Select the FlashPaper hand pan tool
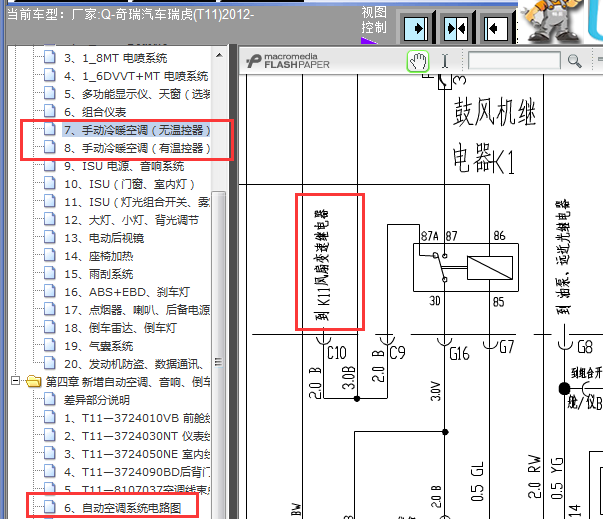Screen dimensions: 603x519 (x=418, y=61)
